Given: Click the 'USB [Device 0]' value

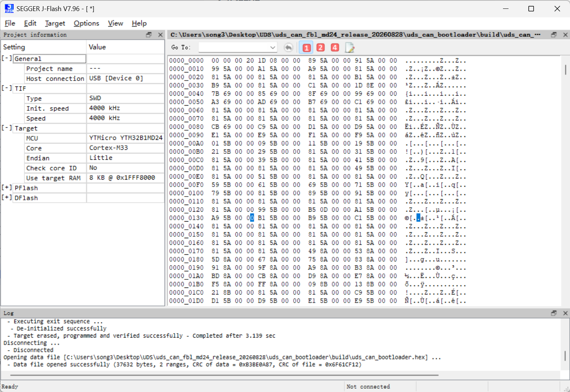Looking at the screenshot, I should point(116,78).
